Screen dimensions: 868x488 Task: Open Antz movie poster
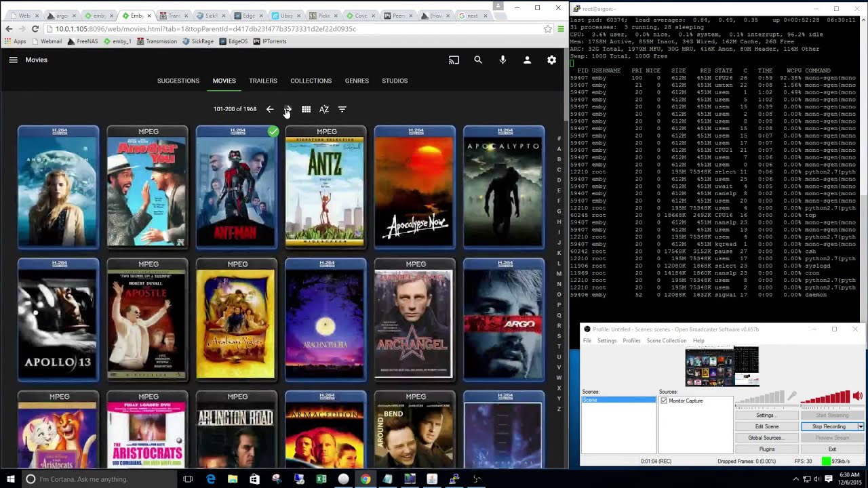(x=325, y=187)
